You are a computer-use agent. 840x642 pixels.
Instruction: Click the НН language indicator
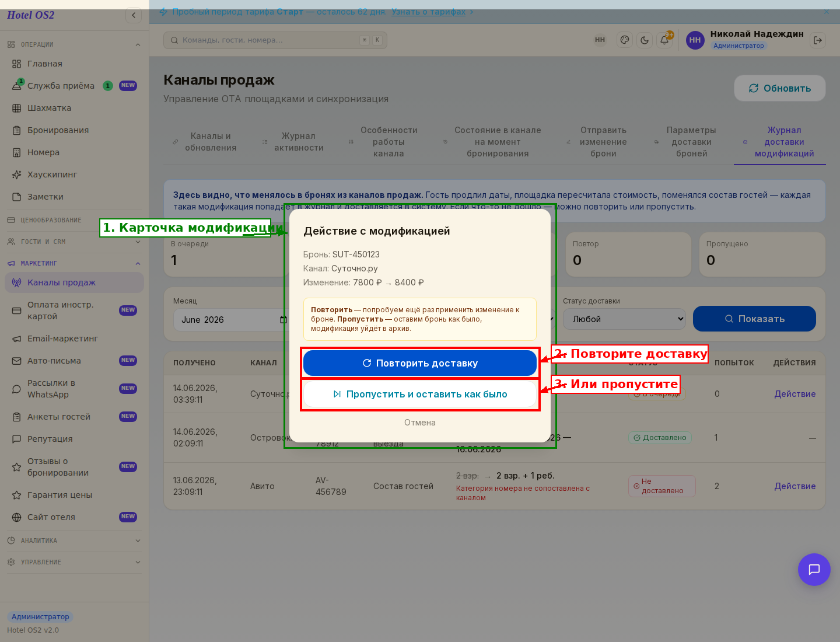(x=600, y=40)
